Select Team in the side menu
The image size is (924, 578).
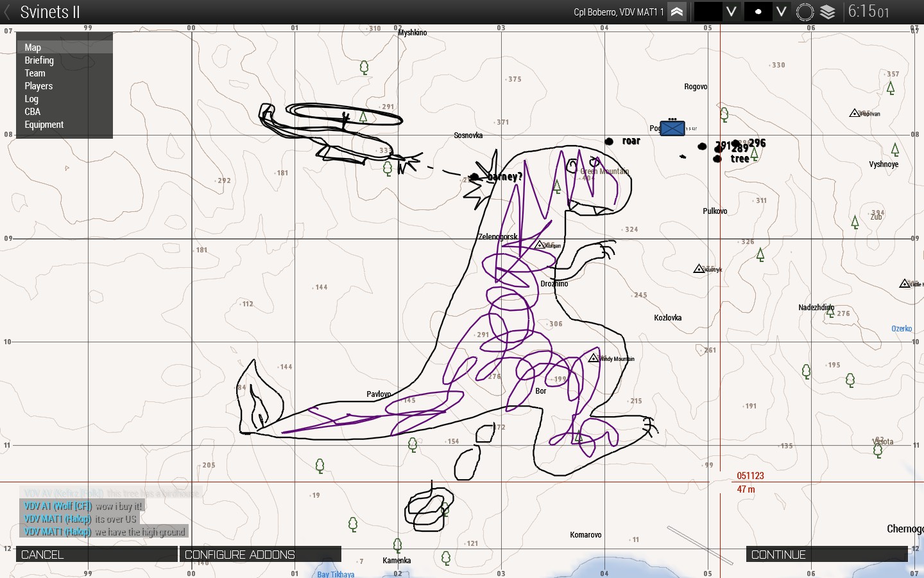(x=64, y=73)
